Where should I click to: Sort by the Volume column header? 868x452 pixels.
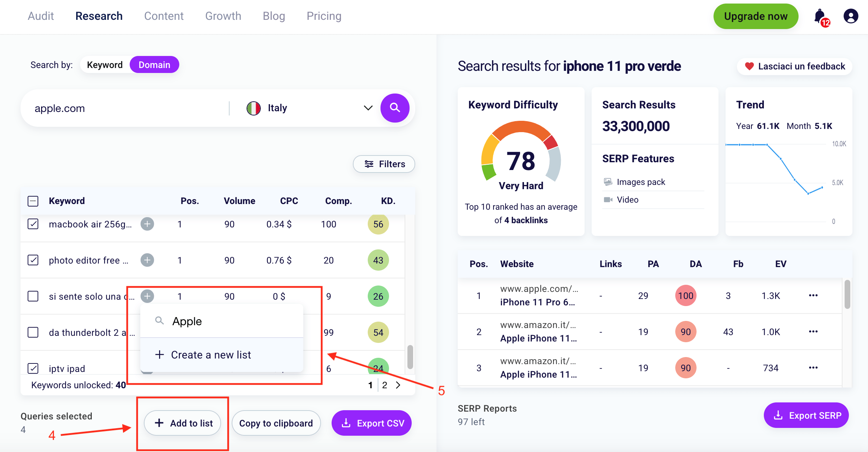pos(239,201)
